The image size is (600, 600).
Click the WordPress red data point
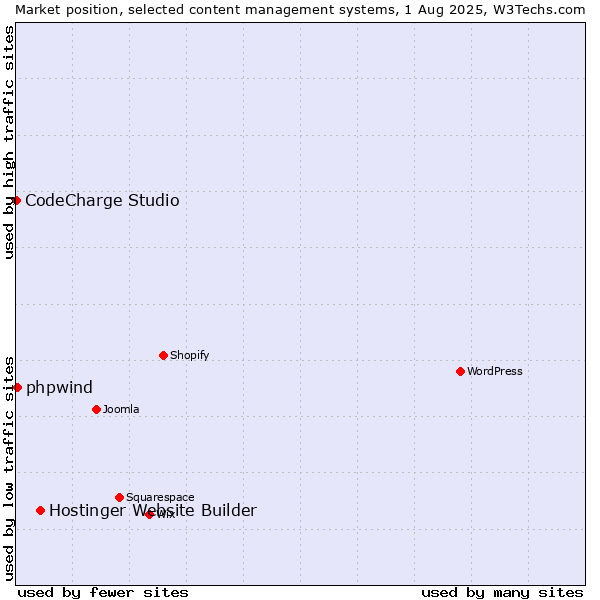click(461, 372)
